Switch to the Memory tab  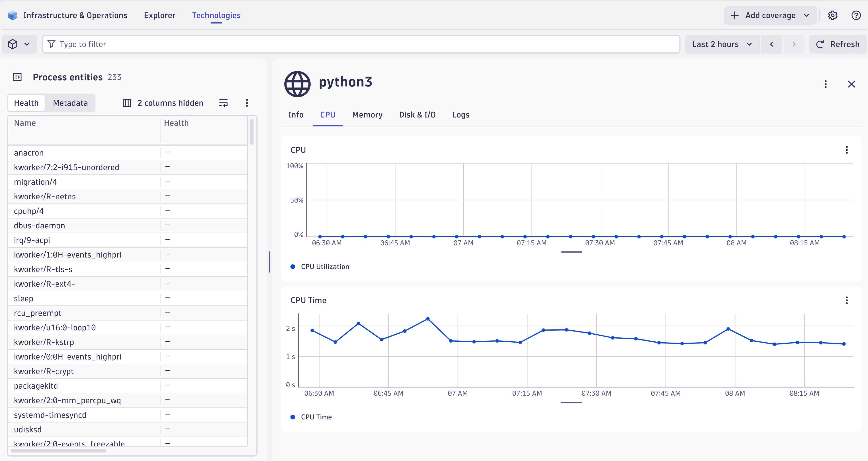[367, 115]
